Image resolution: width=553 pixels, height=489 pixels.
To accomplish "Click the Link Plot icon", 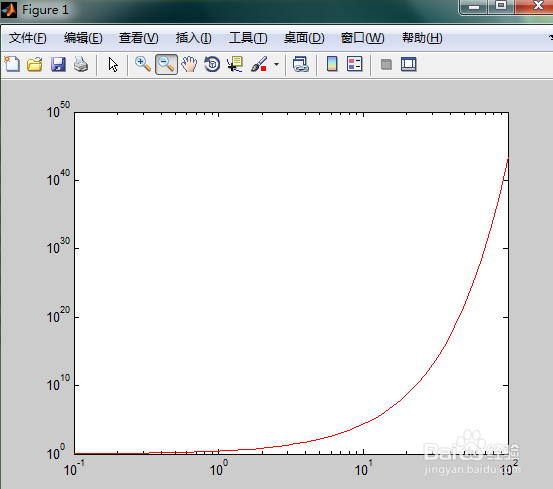I will [301, 65].
